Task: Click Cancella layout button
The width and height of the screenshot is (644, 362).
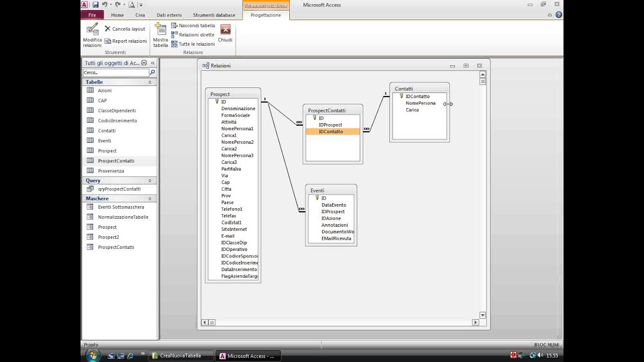Action: 125,29
